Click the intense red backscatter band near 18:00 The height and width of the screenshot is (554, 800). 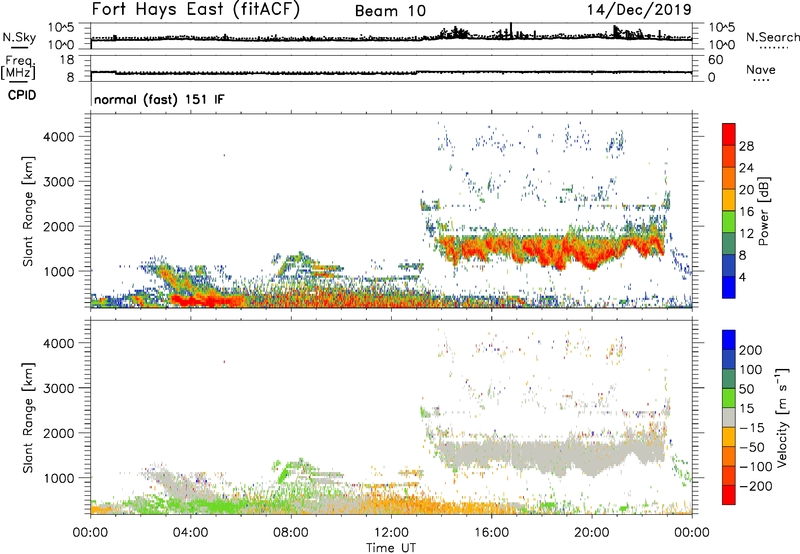pos(541,250)
